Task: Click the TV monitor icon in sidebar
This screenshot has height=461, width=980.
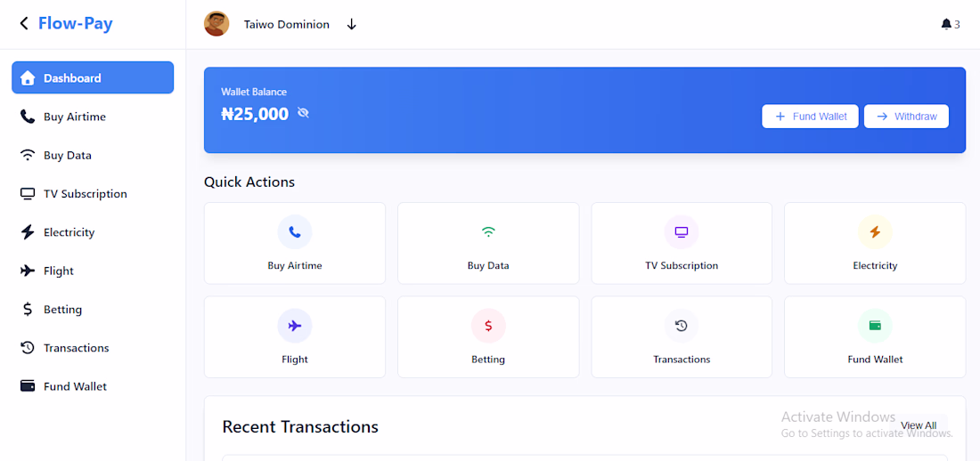Action: click(28, 194)
